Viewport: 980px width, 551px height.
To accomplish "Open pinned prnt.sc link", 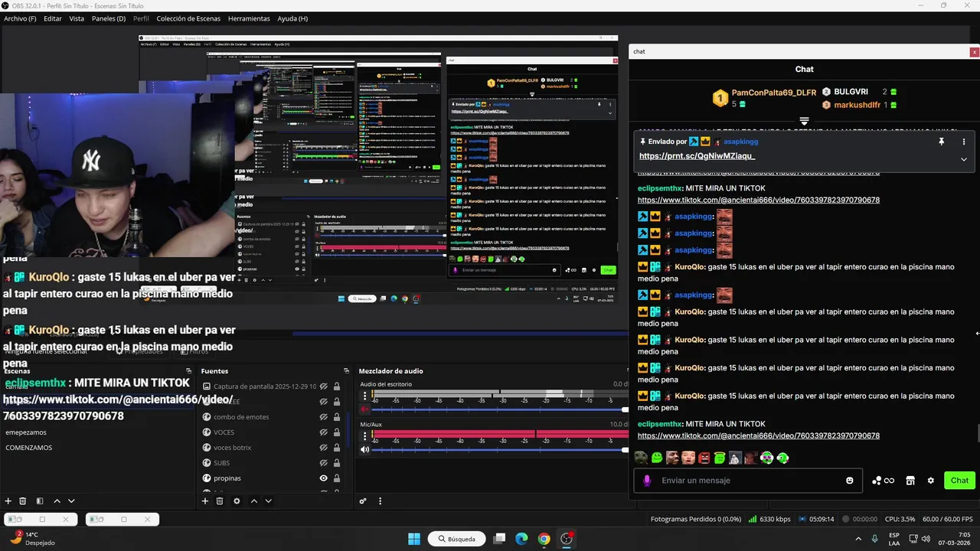I will [697, 156].
